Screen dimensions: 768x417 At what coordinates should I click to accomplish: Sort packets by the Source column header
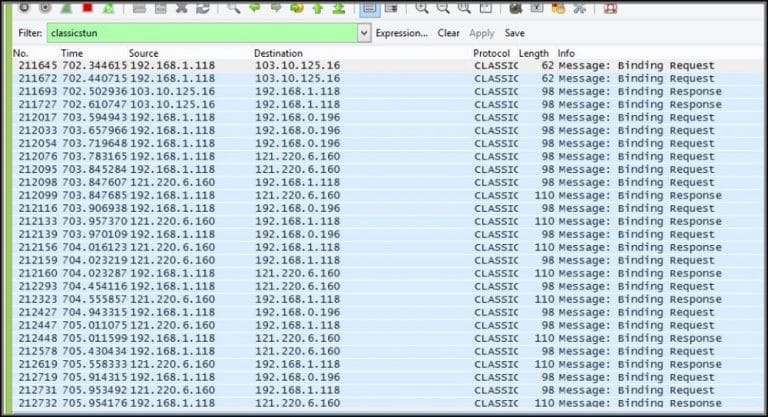(143, 52)
